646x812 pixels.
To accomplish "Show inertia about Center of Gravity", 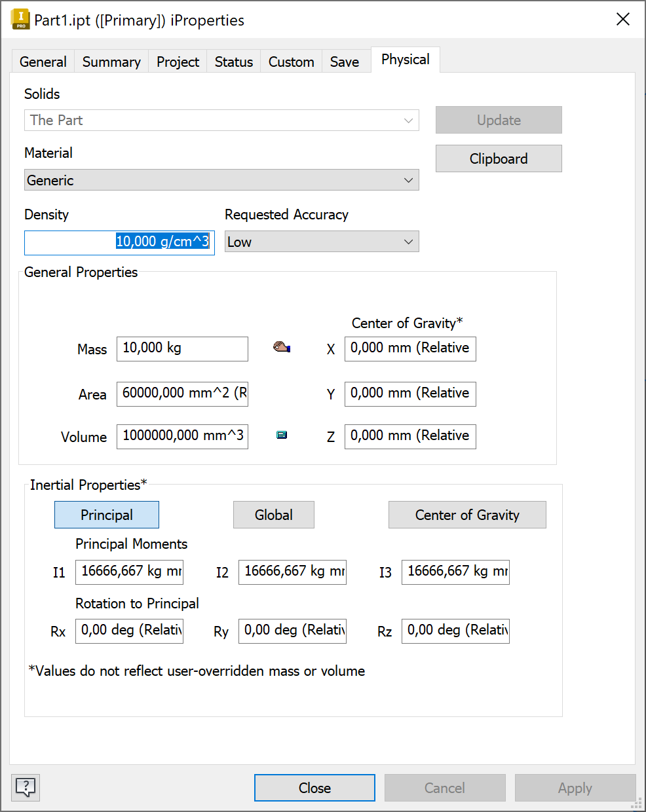I will click(467, 515).
